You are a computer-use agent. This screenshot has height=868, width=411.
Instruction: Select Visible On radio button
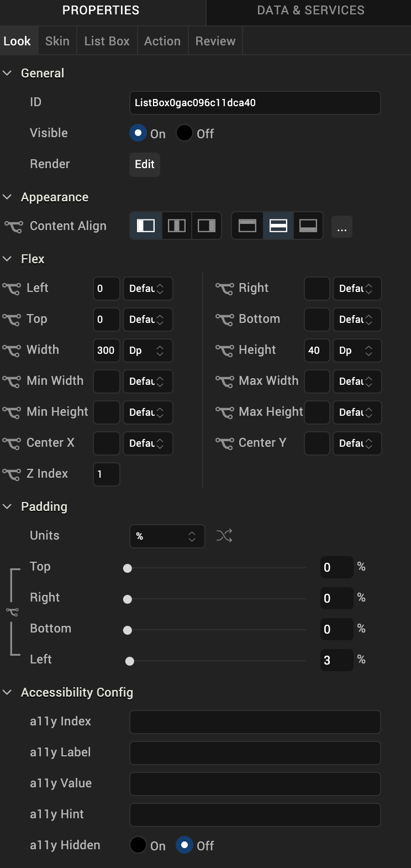pos(138,133)
